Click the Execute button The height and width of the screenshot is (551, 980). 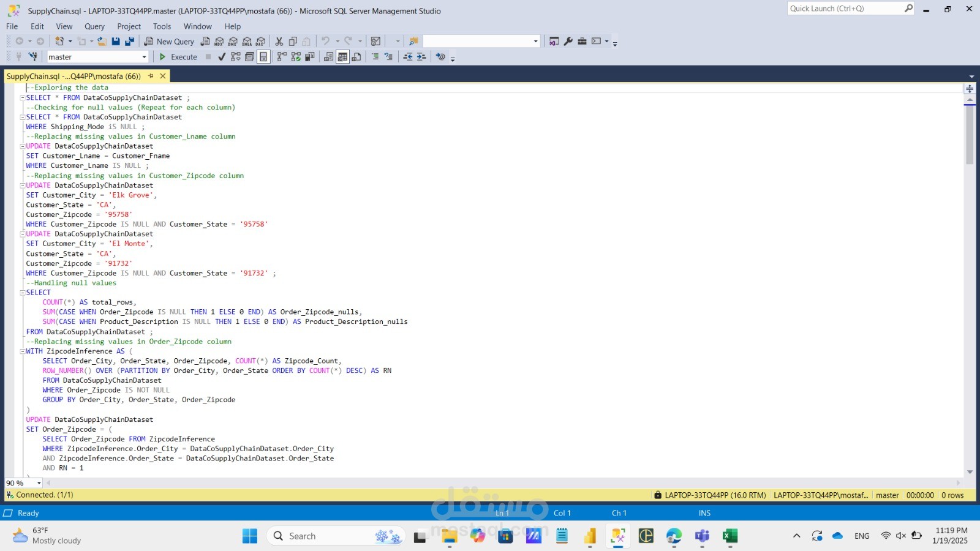(x=178, y=56)
